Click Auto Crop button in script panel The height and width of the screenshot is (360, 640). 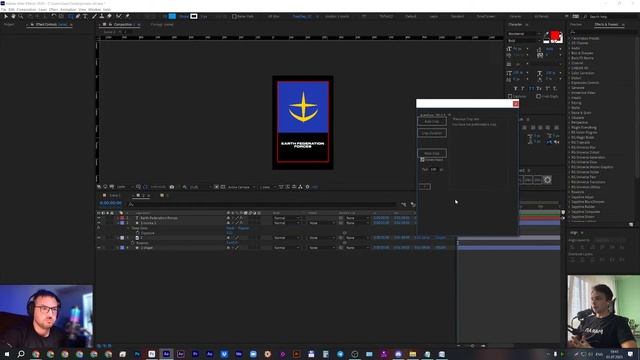[x=432, y=121]
